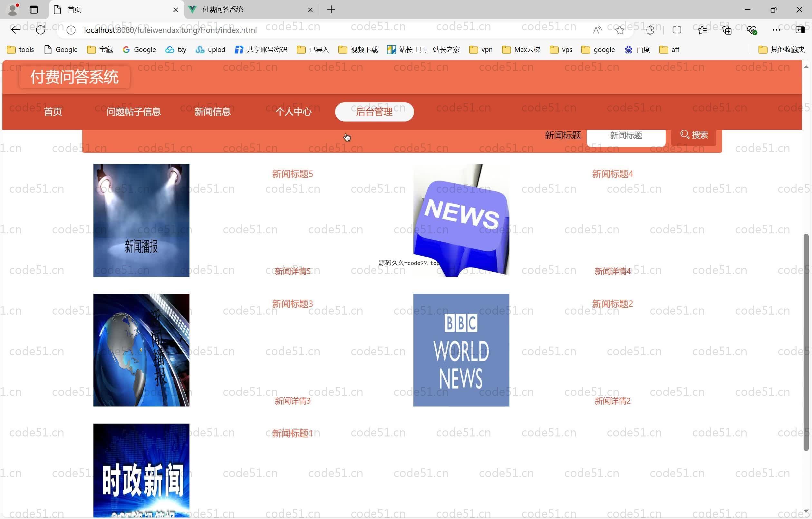Open tab actions menu icon
Image resolution: width=812 pixels, height=519 pixels.
click(34, 9)
